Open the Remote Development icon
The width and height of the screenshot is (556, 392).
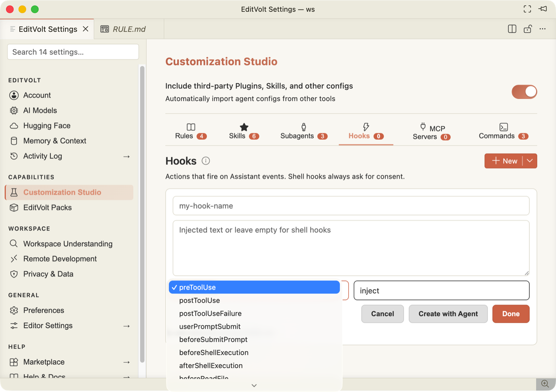[14, 259]
